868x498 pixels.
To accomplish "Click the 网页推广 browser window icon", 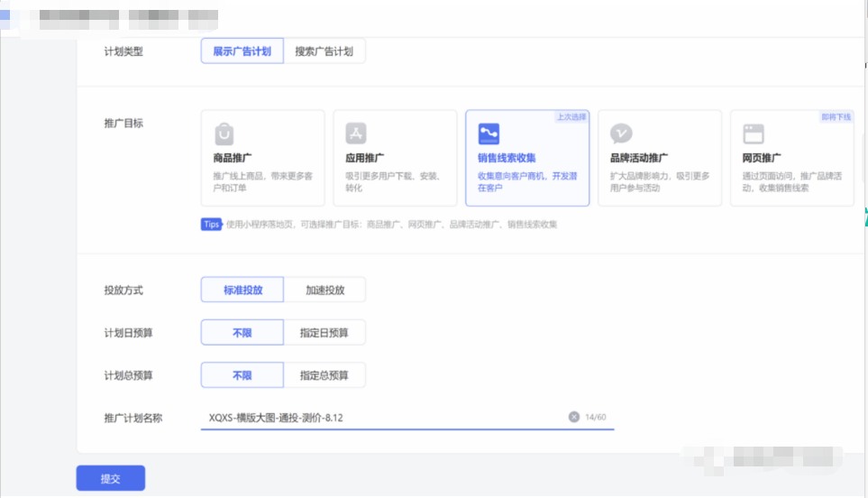I will pyautogui.click(x=754, y=134).
